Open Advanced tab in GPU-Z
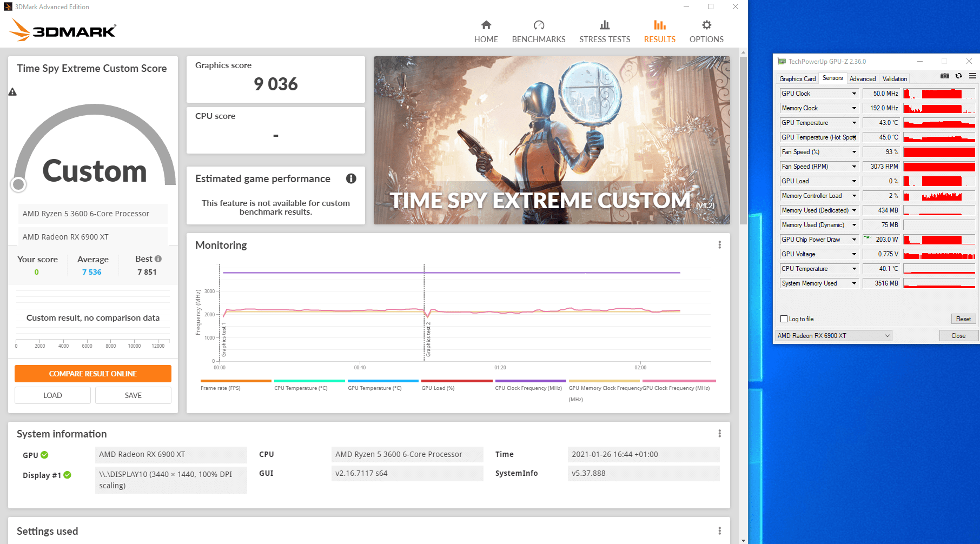980x544 pixels. click(862, 79)
